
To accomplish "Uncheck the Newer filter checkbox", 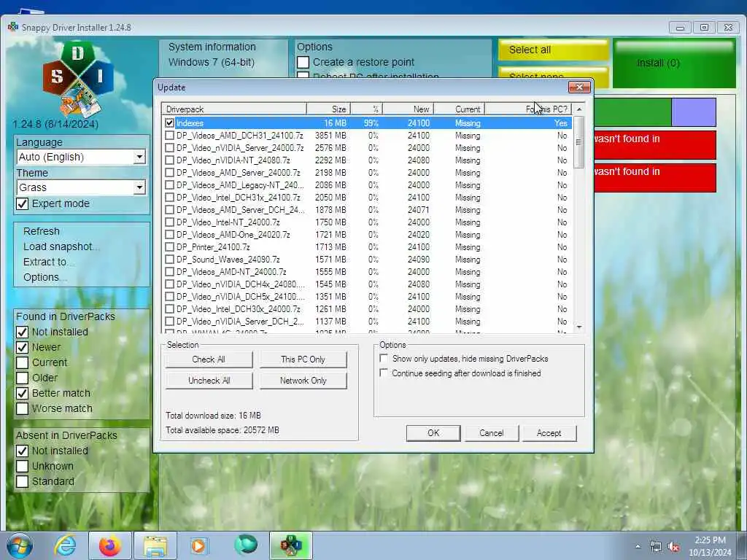I will (x=23, y=347).
